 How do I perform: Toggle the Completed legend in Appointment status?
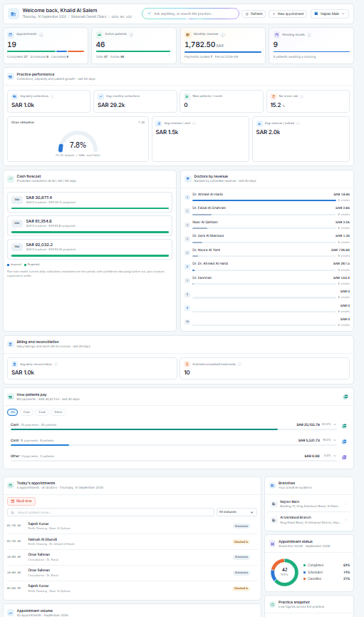313,565
